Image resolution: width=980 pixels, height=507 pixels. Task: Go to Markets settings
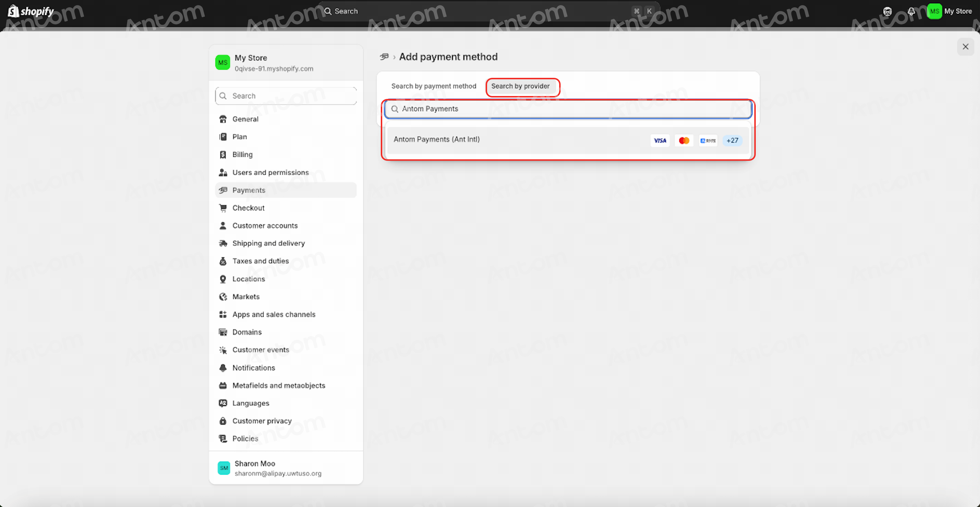(286, 296)
